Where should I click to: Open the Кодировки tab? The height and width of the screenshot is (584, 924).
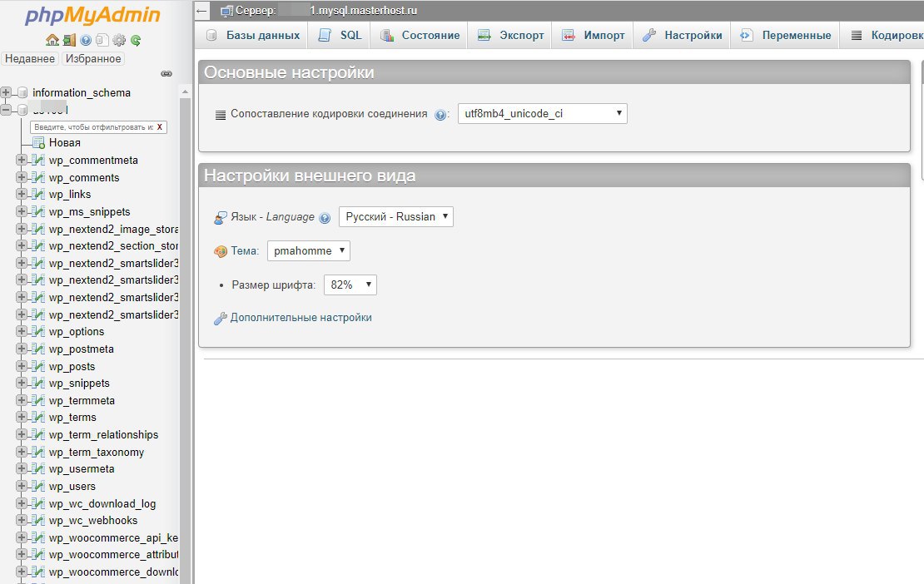(882, 35)
